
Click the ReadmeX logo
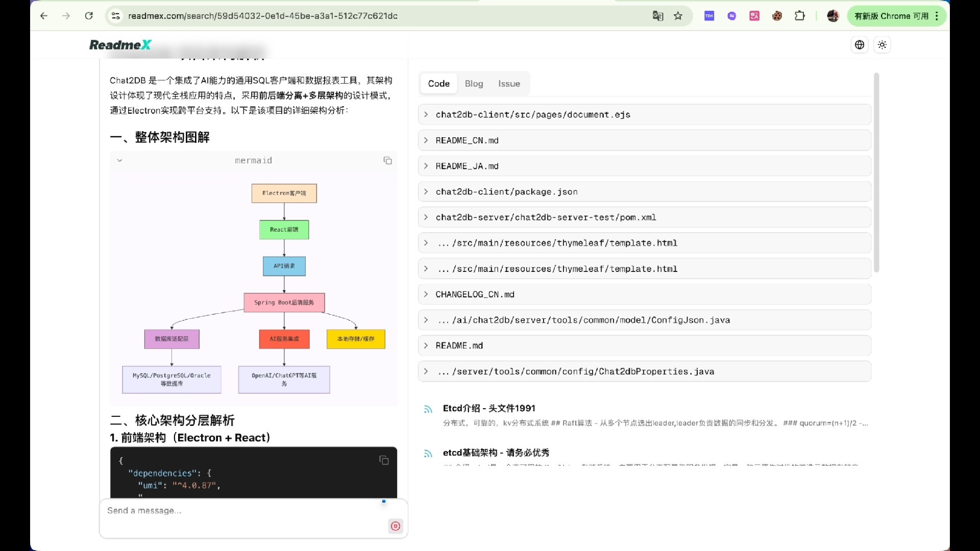coord(120,45)
